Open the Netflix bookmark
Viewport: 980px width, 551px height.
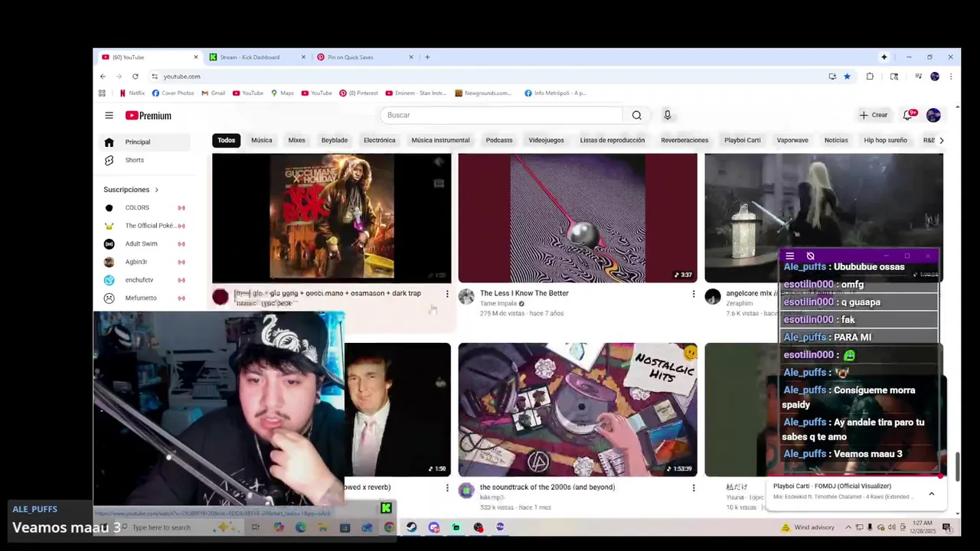pyautogui.click(x=132, y=93)
